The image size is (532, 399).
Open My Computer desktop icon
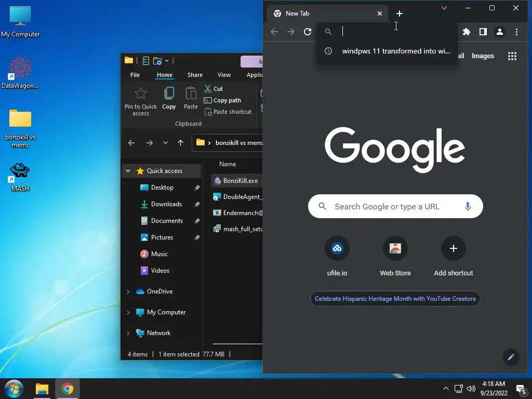[20, 21]
